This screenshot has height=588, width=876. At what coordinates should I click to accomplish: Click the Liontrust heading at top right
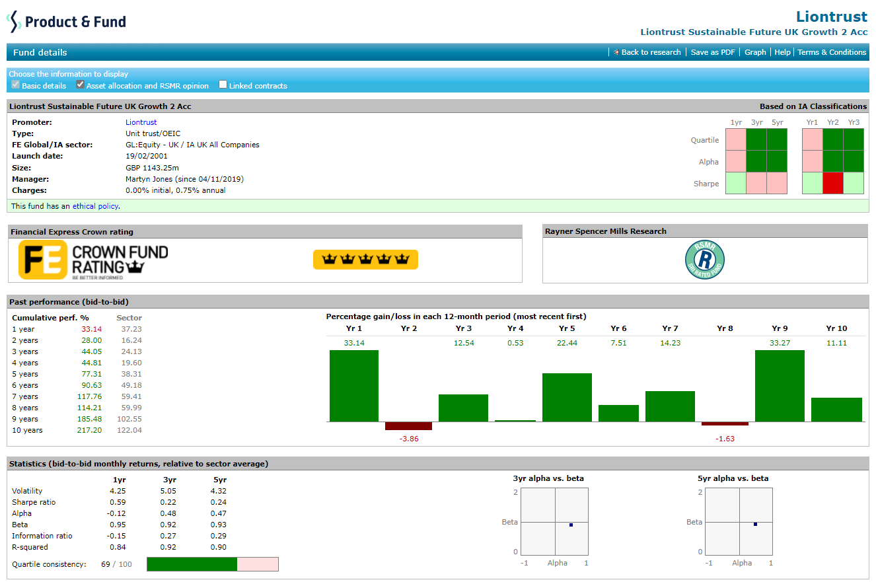(832, 17)
